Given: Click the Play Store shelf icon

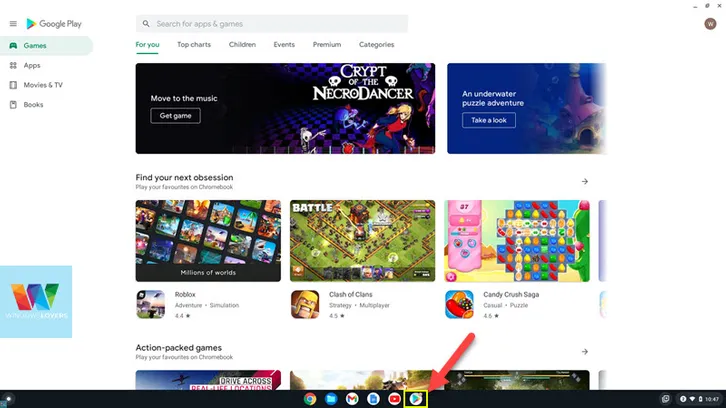Looking at the screenshot, I should click(x=416, y=399).
